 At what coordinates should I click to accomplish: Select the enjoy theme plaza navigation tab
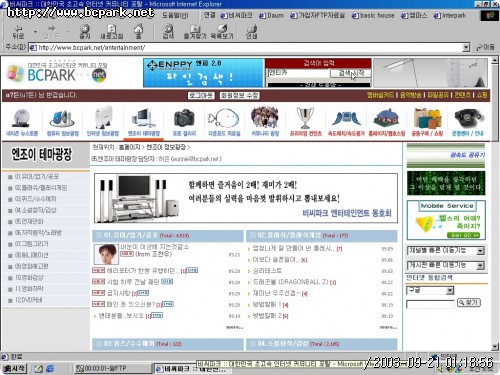click(x=143, y=122)
